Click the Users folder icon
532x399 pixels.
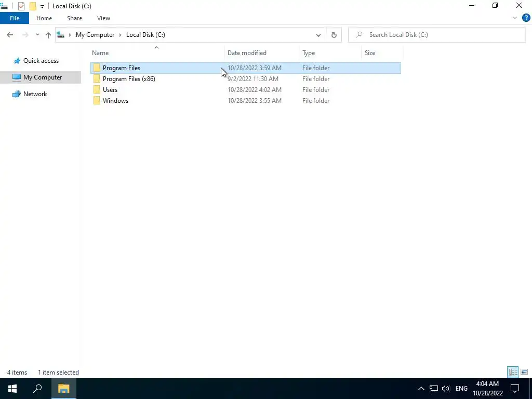(x=97, y=89)
